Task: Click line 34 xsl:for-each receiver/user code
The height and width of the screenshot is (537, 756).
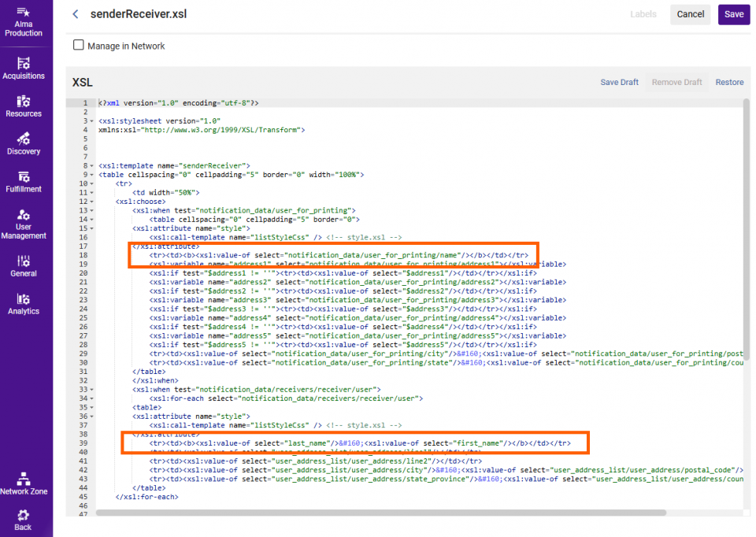Action: [286, 398]
